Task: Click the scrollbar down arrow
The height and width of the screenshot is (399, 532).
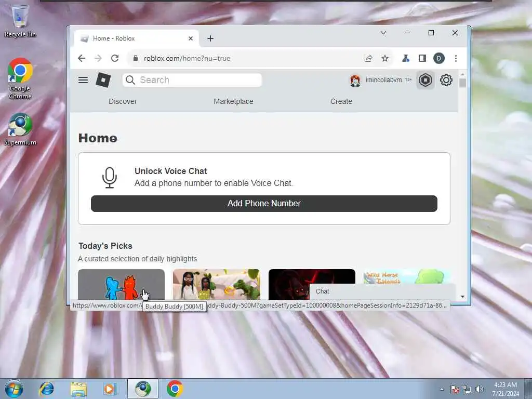Action: pos(462,297)
